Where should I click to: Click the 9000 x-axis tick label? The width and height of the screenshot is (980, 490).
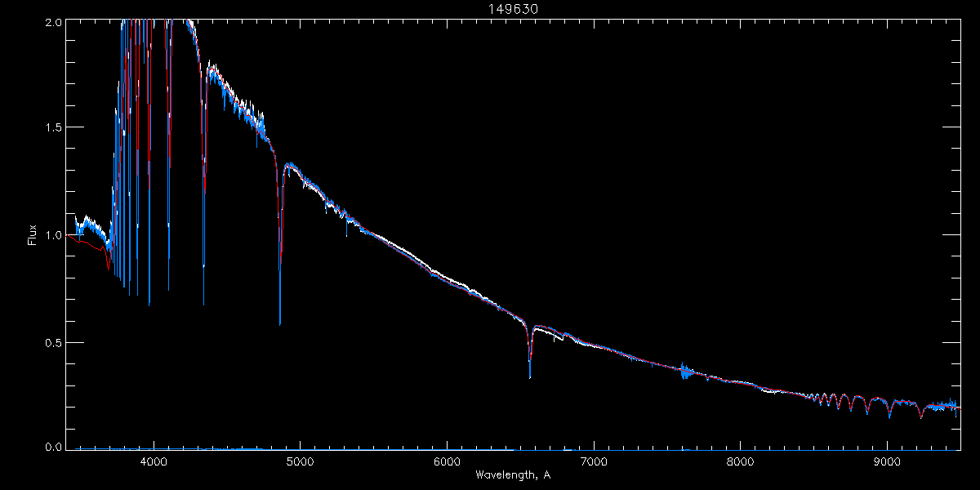887,461
